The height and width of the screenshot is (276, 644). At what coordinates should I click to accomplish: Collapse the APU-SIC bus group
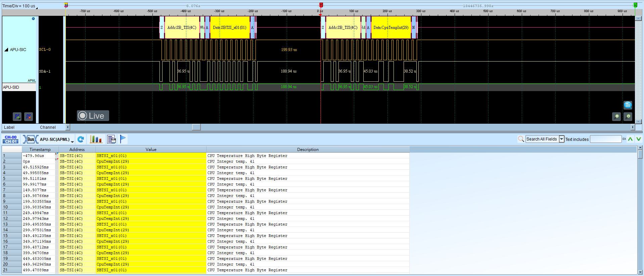pyautogui.click(x=6, y=50)
